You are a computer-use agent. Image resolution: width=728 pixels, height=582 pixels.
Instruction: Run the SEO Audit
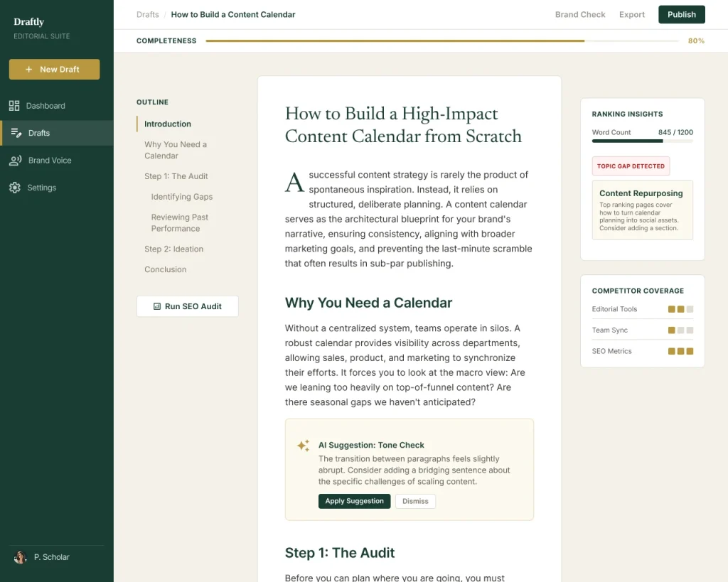tap(188, 306)
